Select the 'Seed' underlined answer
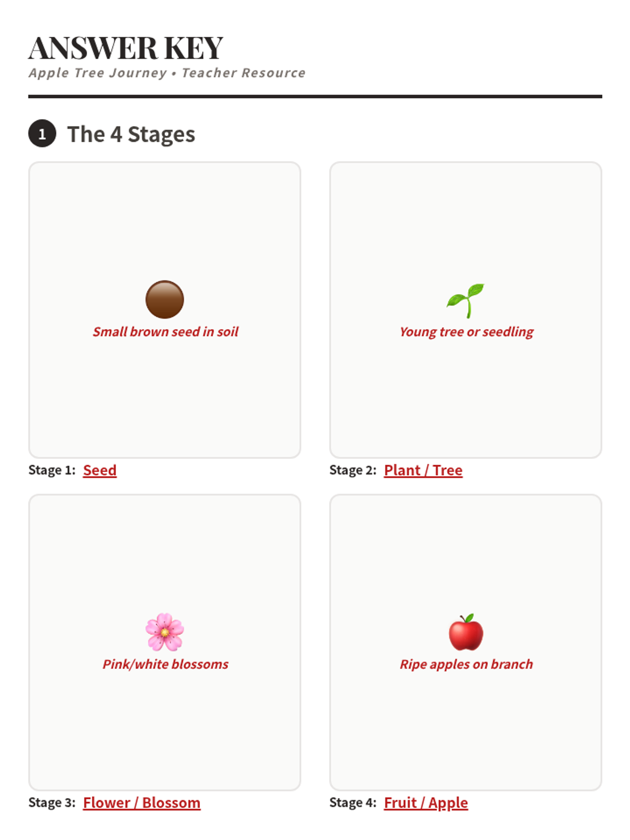Screen dimensions: 630x840 [100, 470]
